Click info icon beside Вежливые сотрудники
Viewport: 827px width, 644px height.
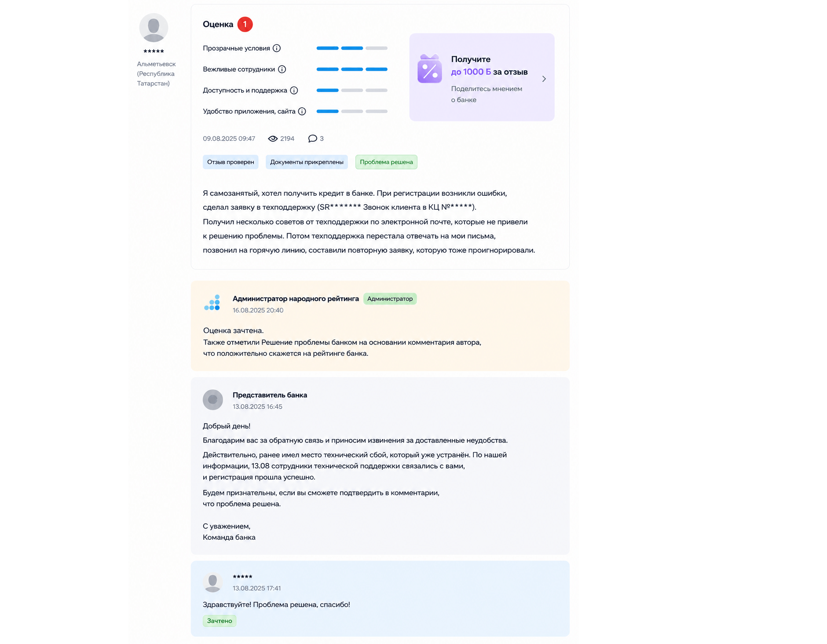tap(282, 70)
